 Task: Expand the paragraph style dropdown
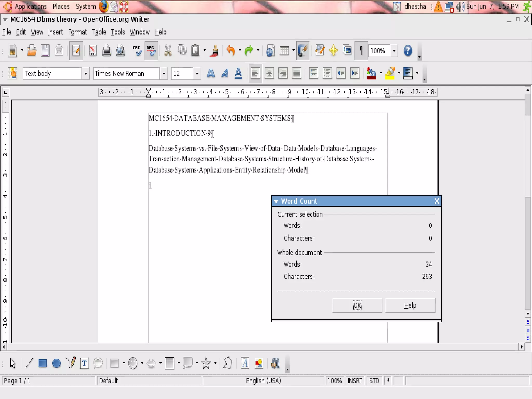(x=85, y=74)
